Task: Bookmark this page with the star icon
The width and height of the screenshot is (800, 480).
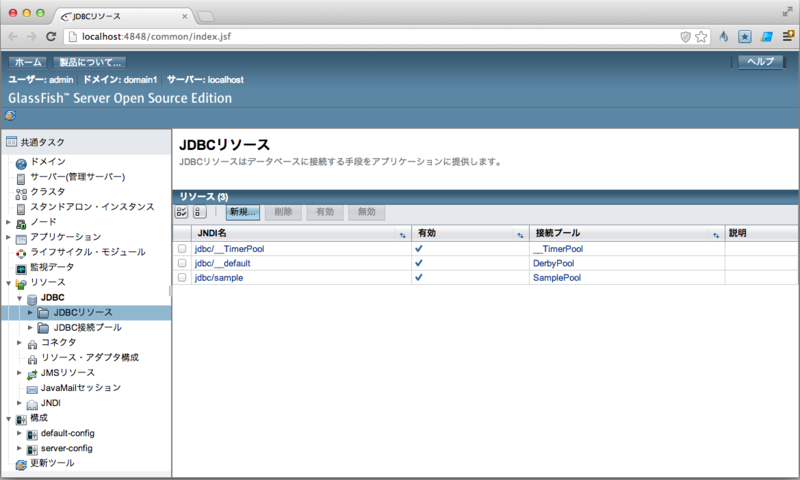Action: tap(701, 36)
